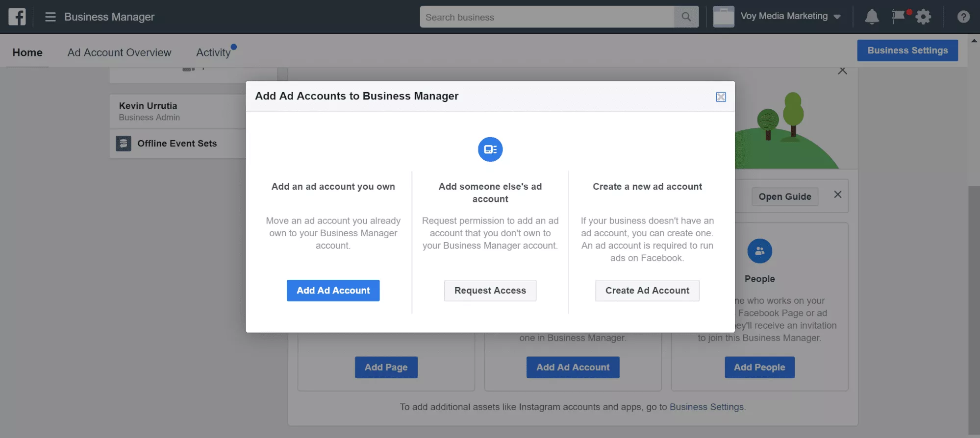This screenshot has width=980, height=438.
Task: Follow the Business Settings link at bottom
Action: [x=706, y=407]
